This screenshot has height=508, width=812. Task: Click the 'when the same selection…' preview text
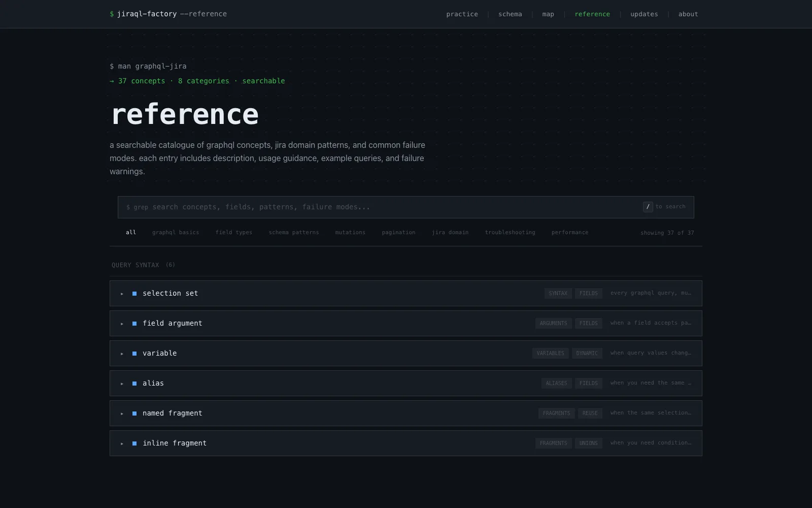[651, 413]
